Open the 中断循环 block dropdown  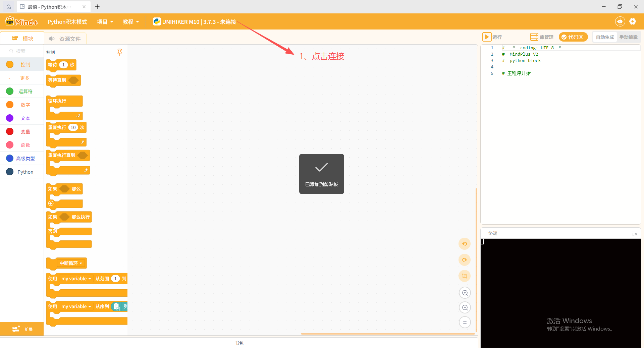tap(71, 263)
